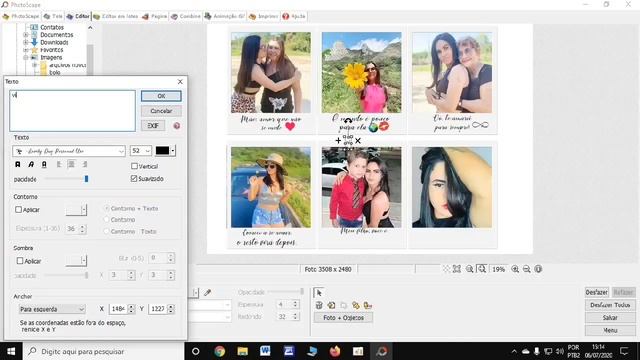Viewport: 640px width, 360px height.
Task: Toggle italic text formatting in Texto dialog
Action: tap(31, 164)
